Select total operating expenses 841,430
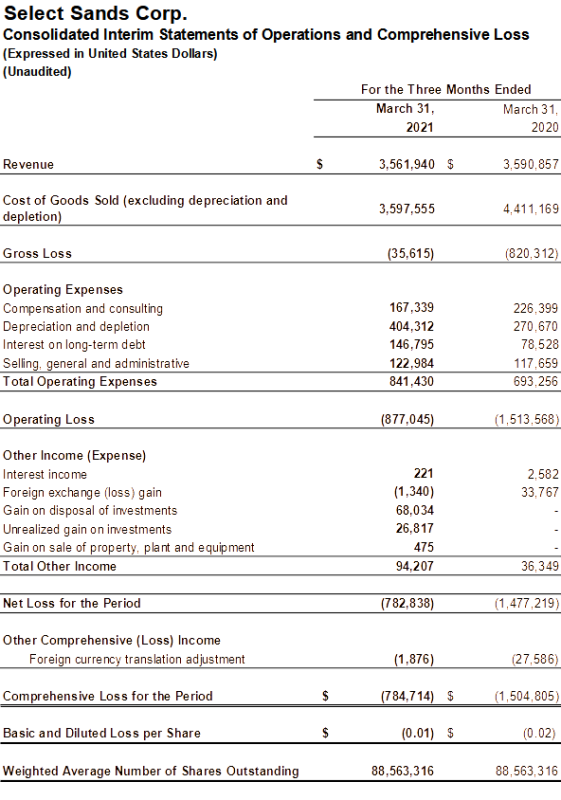 412,382
